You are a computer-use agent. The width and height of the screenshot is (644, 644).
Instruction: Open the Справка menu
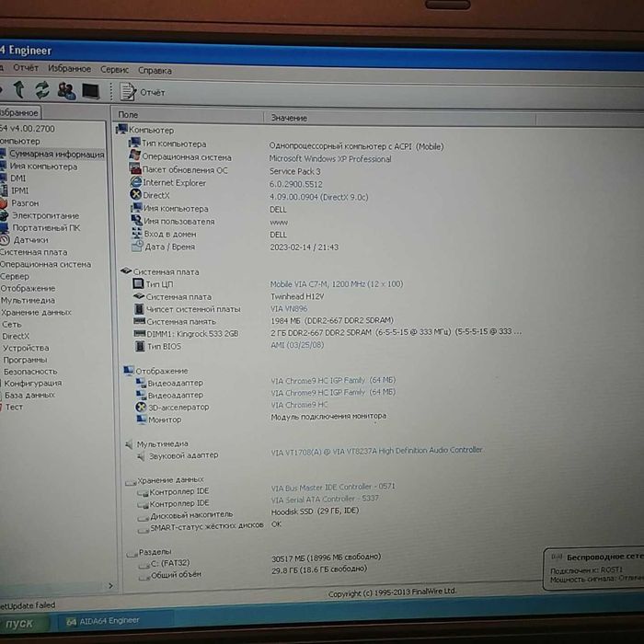pyautogui.click(x=155, y=71)
